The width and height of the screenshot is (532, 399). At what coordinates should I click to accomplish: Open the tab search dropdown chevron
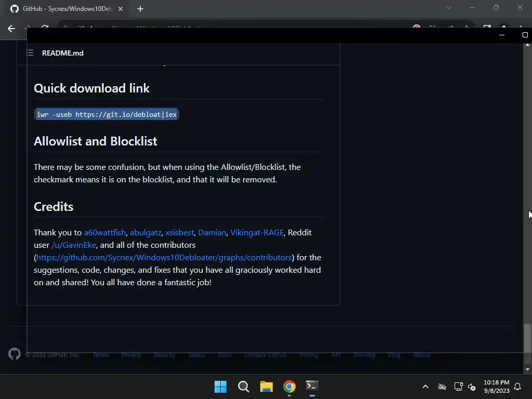coord(448,7)
